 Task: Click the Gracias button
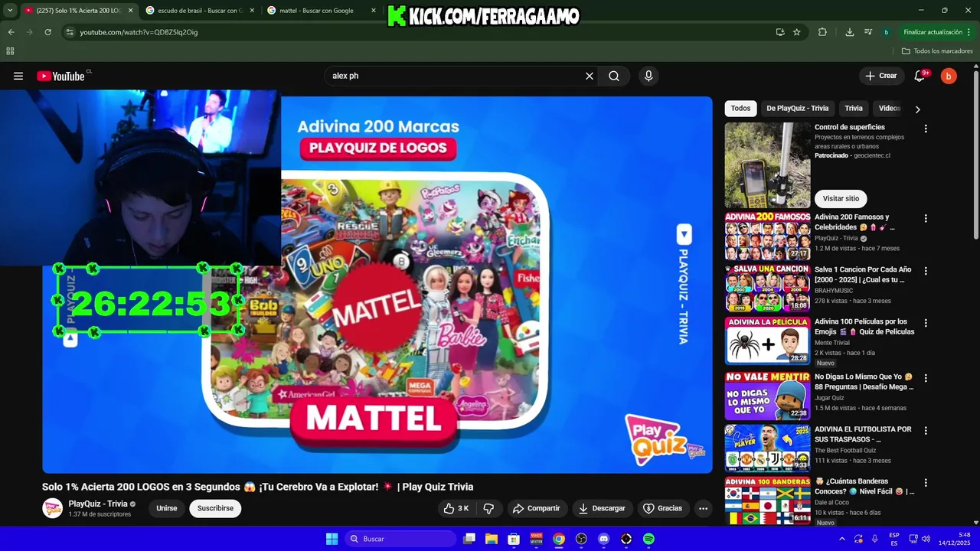662,508
